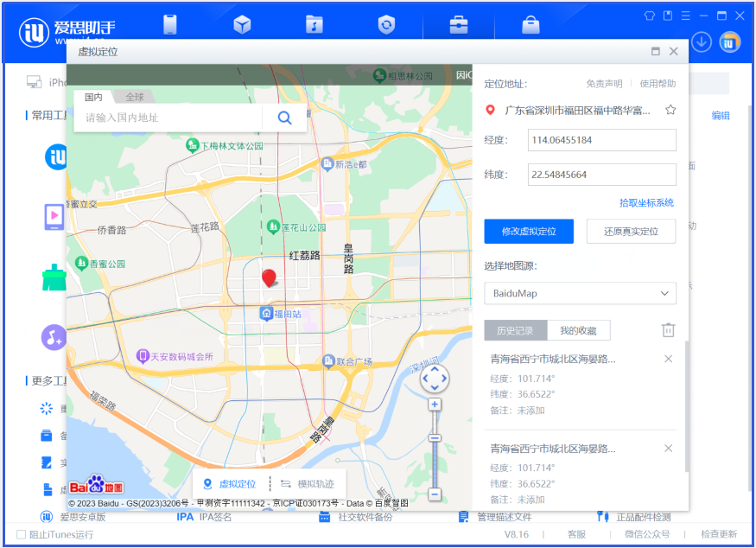
Task: Open 正品配件检测 in the main window
Action: (x=633, y=517)
